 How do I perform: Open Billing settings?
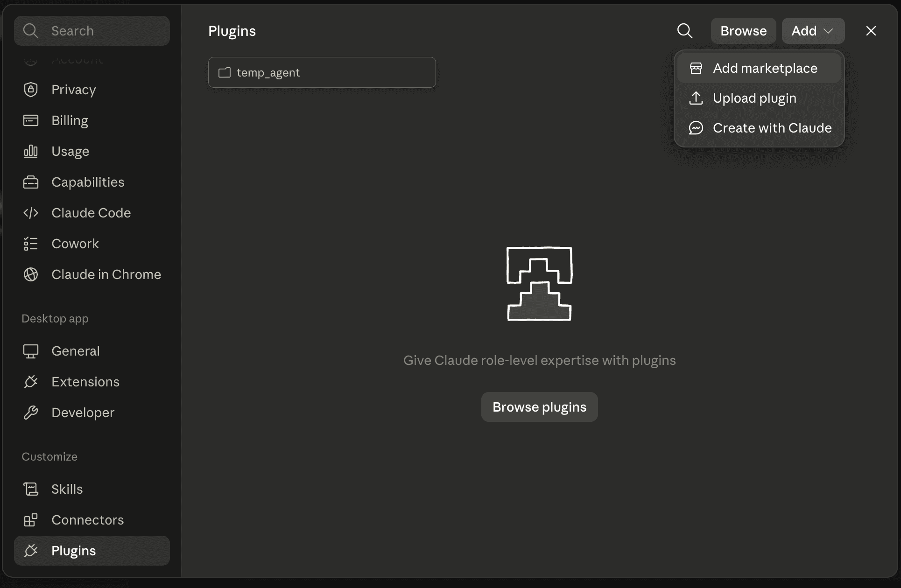coord(92,120)
